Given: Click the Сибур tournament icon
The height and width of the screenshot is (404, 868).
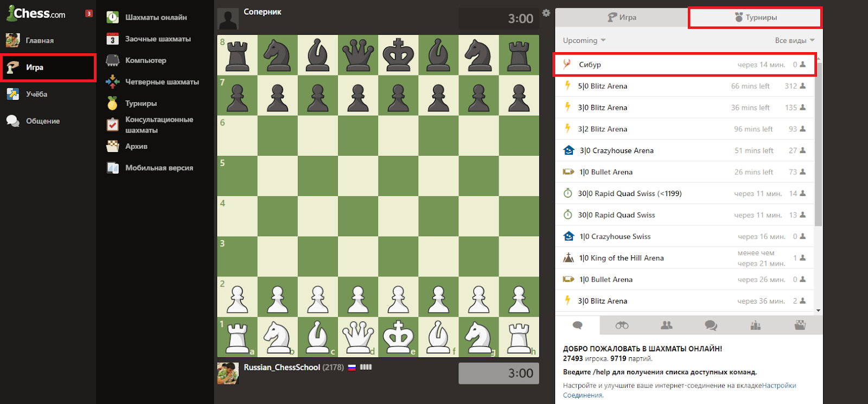Looking at the screenshot, I should tap(567, 64).
